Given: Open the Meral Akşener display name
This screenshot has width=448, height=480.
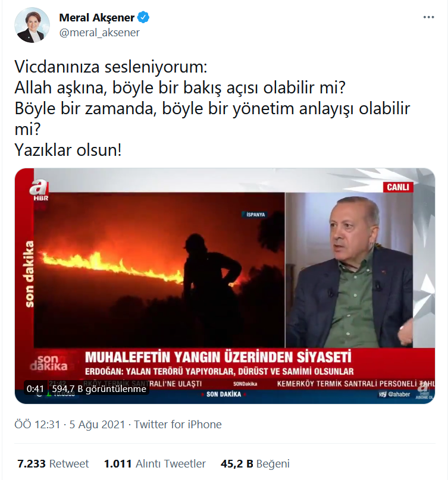Looking at the screenshot, I should 97,18.
